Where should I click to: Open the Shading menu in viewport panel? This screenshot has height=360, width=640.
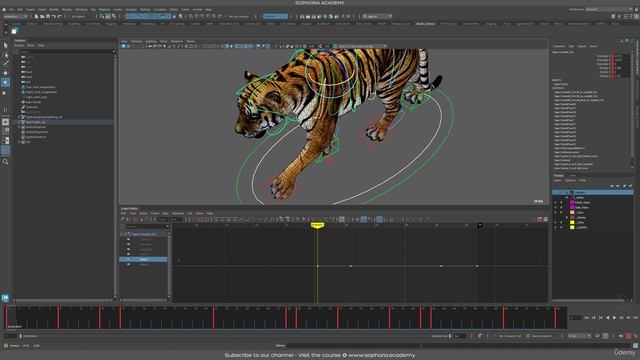click(x=136, y=41)
